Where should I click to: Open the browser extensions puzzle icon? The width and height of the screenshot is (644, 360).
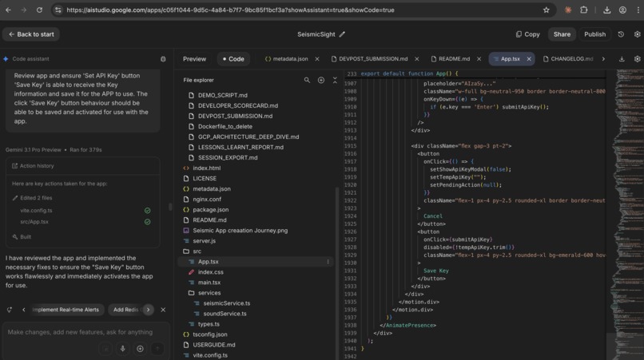click(x=583, y=10)
